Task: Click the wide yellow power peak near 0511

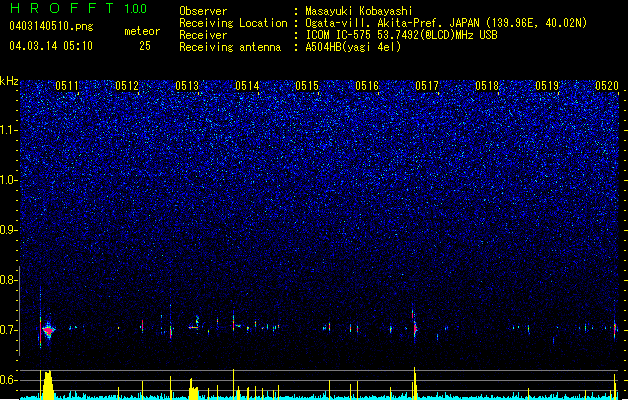Action: click(x=48, y=385)
